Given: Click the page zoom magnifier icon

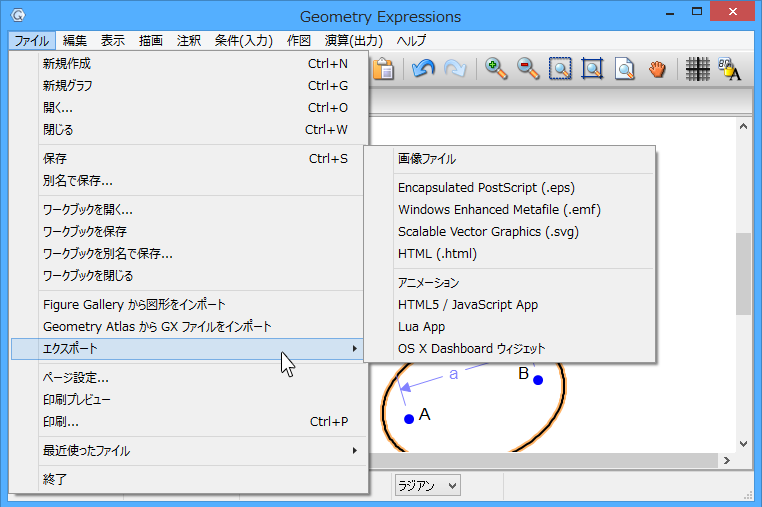Looking at the screenshot, I should 624,69.
